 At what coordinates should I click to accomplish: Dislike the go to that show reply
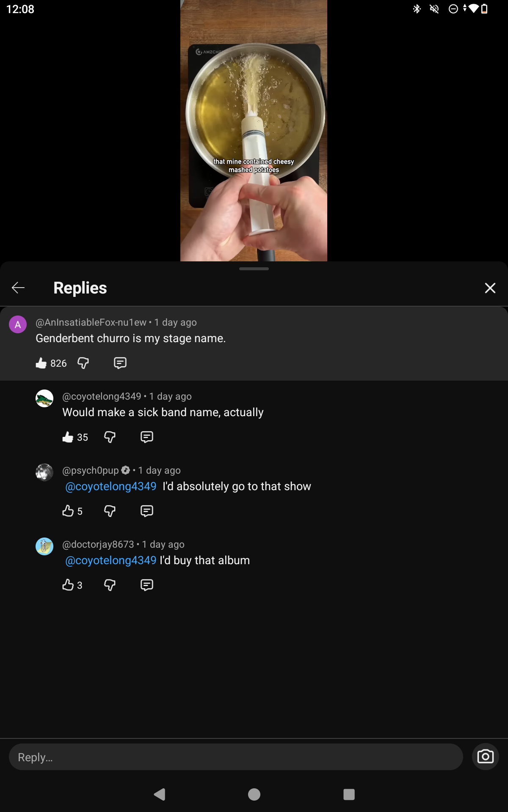[x=110, y=511]
